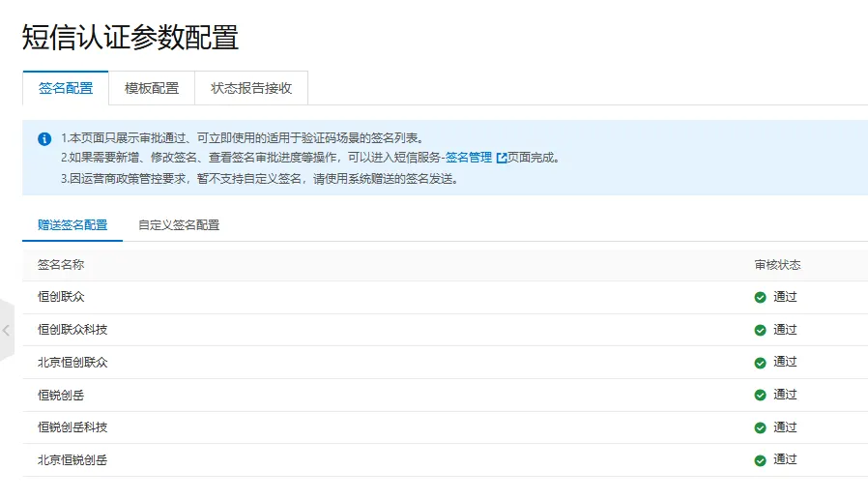The image size is (868, 500).
Task: Click the green check icon for 恒创联众
Action: pos(760,297)
